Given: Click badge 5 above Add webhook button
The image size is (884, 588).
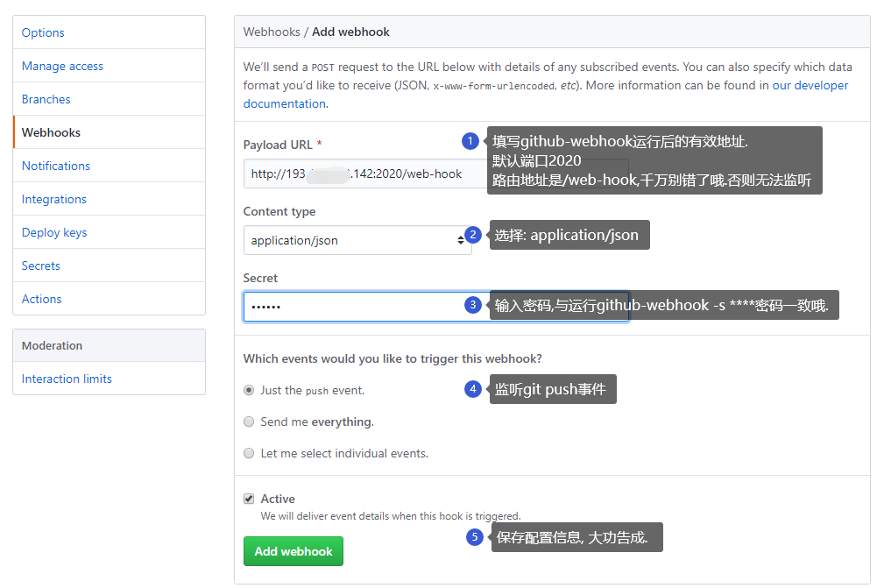Looking at the screenshot, I should [x=475, y=537].
